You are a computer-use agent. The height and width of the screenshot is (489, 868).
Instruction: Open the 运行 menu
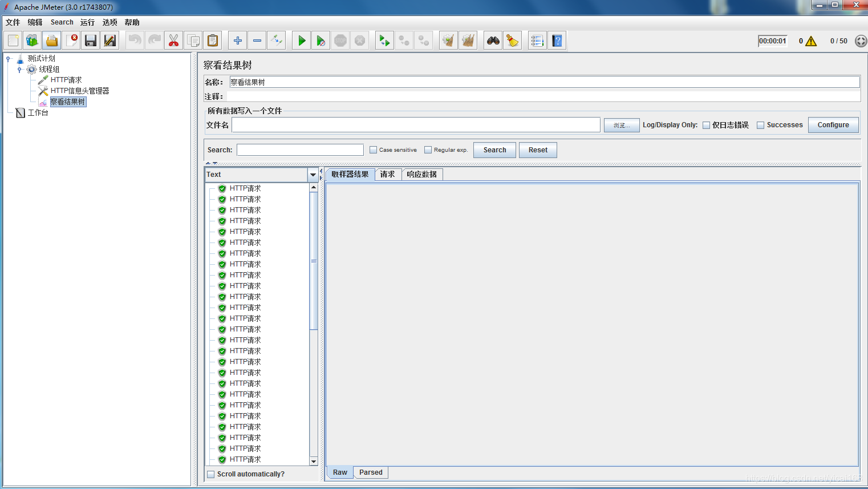(x=87, y=22)
